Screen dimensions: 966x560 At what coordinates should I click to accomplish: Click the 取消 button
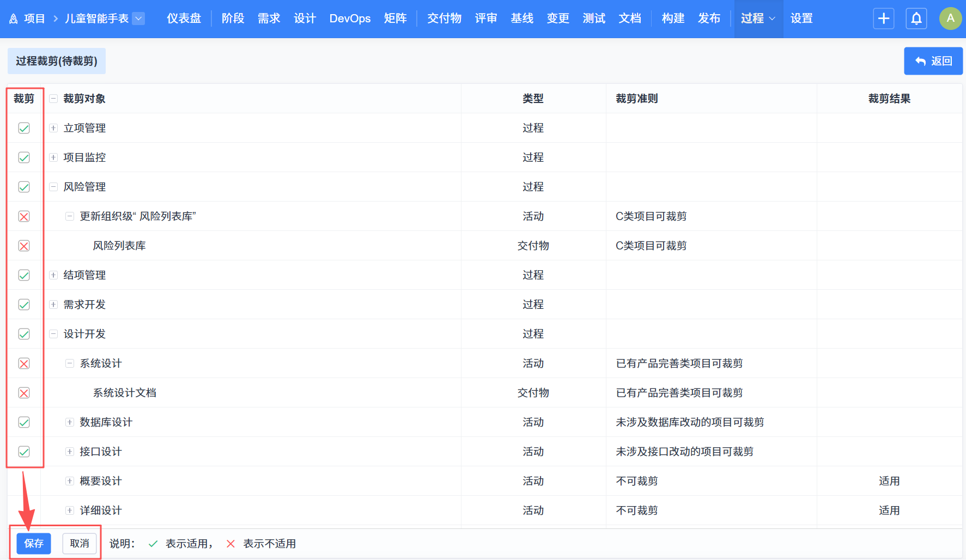click(x=80, y=543)
